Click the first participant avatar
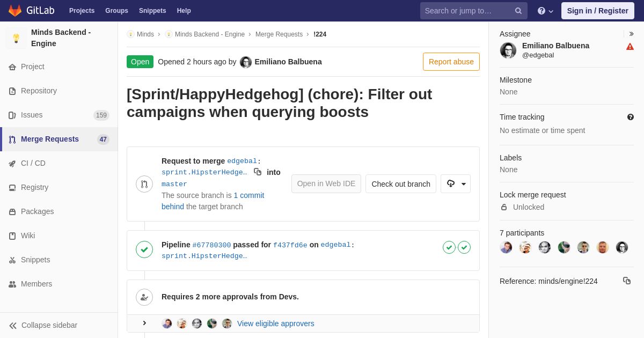 (506, 247)
